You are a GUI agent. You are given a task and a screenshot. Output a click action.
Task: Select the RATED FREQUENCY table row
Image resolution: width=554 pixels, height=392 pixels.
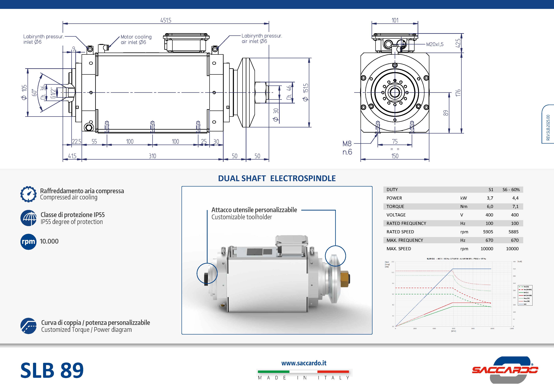click(453, 223)
